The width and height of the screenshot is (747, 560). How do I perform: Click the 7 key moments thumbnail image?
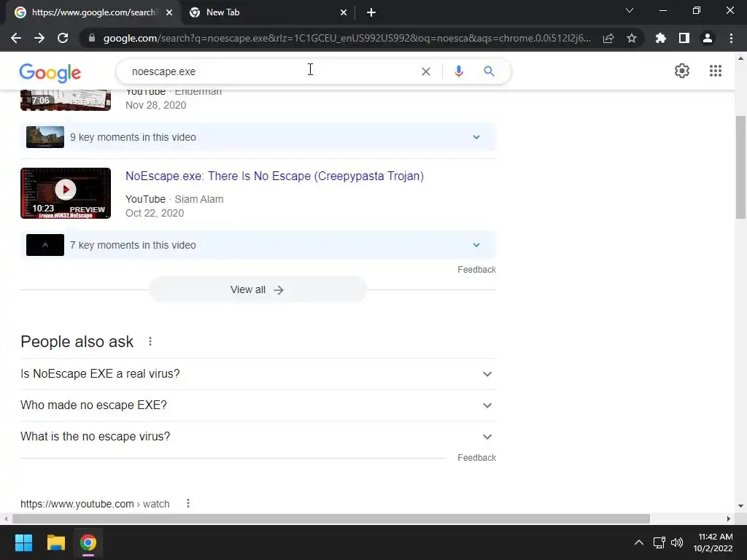pyautogui.click(x=45, y=245)
